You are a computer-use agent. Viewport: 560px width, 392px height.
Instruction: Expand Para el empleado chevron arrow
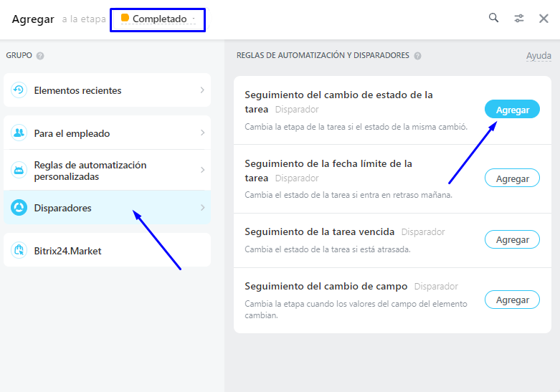point(202,133)
